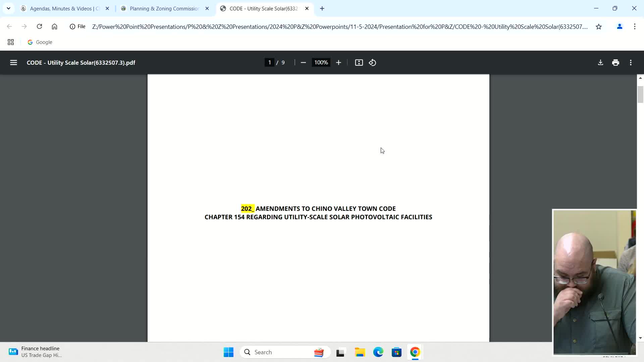This screenshot has width=644, height=362.
Task: Open the Google bookmark
Action: (40, 42)
